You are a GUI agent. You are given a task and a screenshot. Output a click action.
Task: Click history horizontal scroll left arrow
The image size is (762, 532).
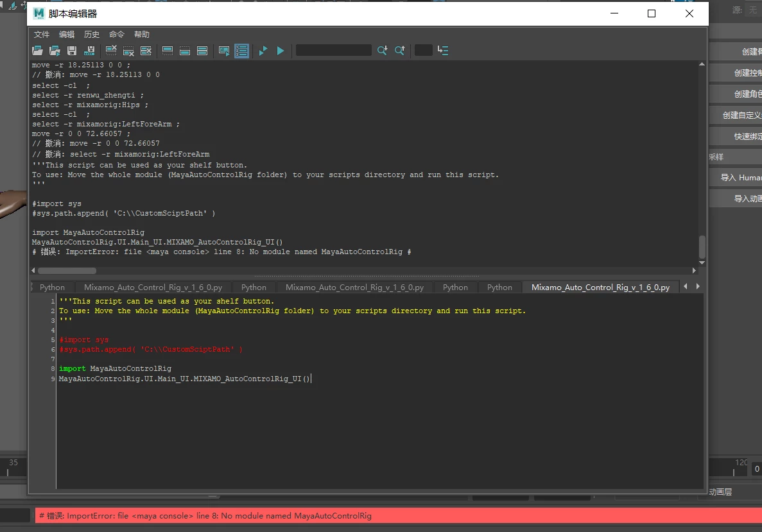(x=33, y=271)
